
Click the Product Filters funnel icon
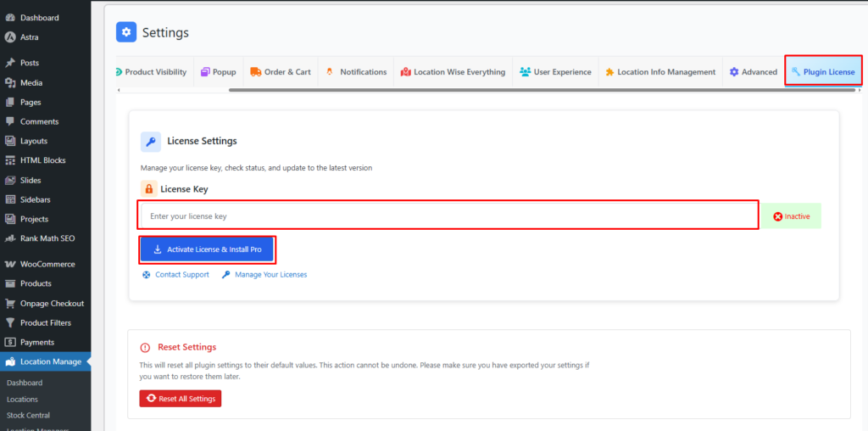10,323
